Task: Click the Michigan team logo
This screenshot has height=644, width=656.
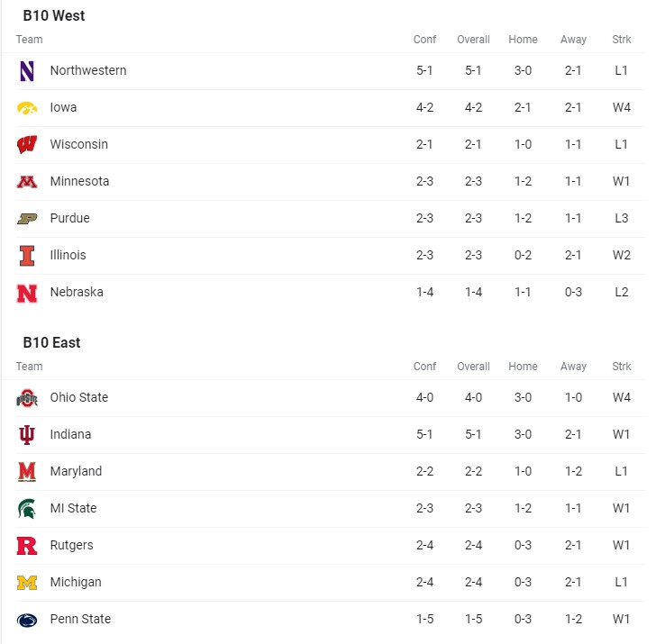Action: 27,583
